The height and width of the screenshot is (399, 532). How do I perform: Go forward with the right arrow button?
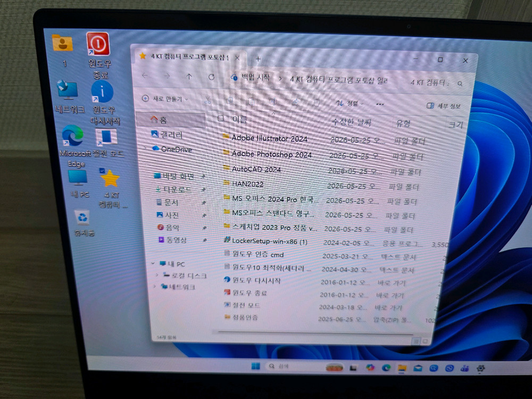[x=167, y=76]
